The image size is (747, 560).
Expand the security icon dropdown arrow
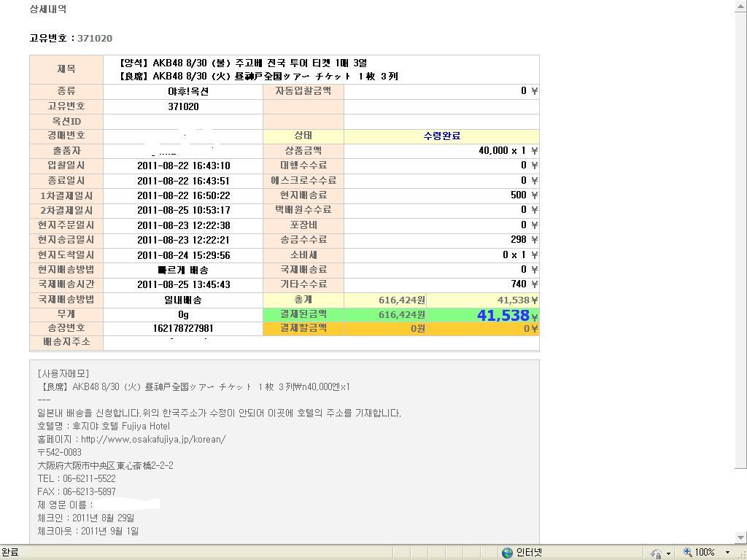pos(667,553)
